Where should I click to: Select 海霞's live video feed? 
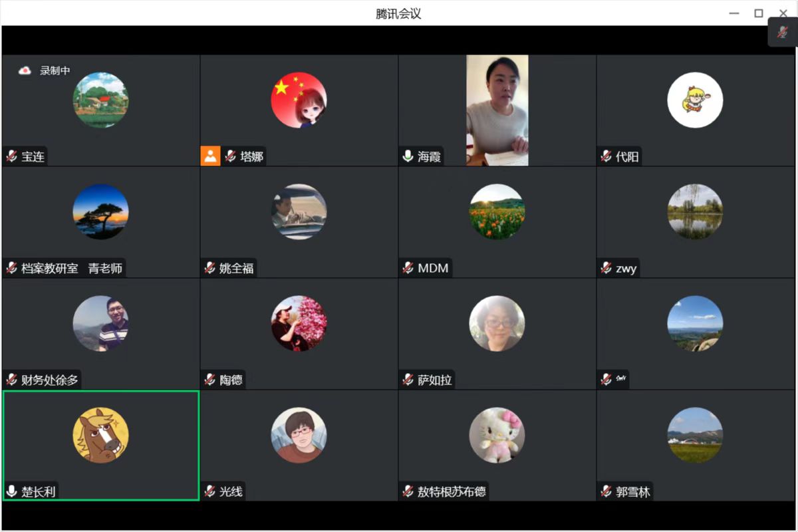497,110
